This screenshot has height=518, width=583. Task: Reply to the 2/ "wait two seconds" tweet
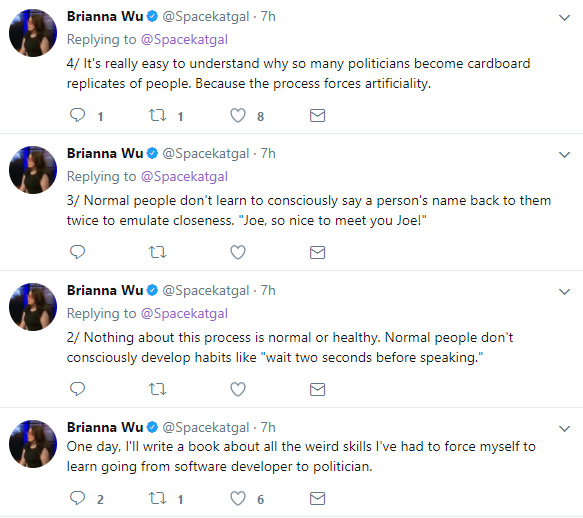coord(78,389)
